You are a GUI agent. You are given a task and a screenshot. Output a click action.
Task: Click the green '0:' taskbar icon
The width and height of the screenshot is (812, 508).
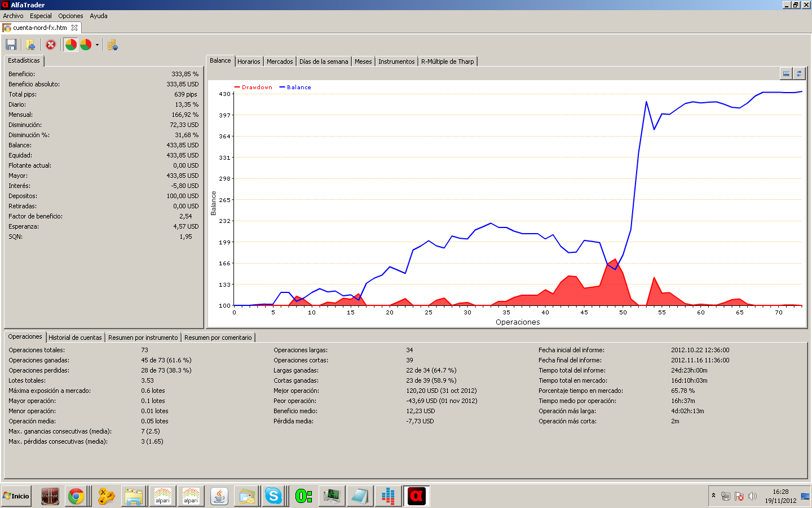304,496
